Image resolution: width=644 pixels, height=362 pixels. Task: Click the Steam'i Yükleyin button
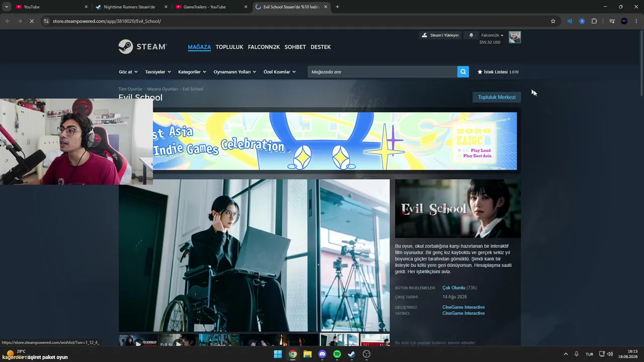(440, 35)
